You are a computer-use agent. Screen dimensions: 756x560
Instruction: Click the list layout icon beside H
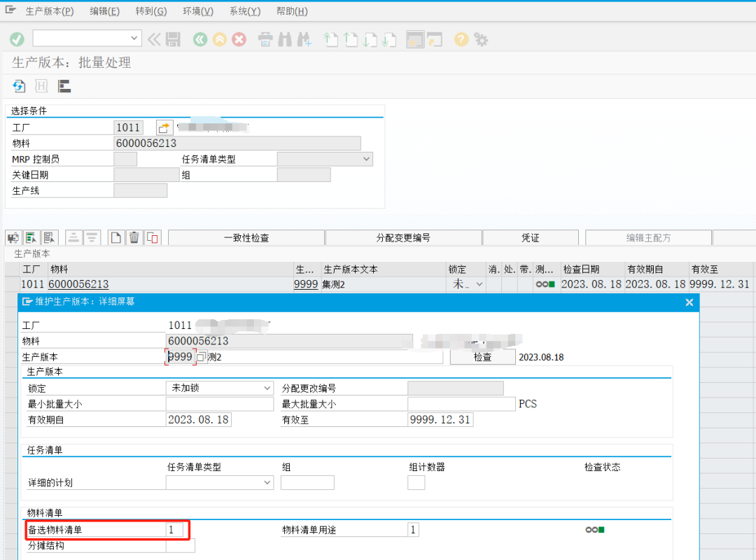coord(64,86)
